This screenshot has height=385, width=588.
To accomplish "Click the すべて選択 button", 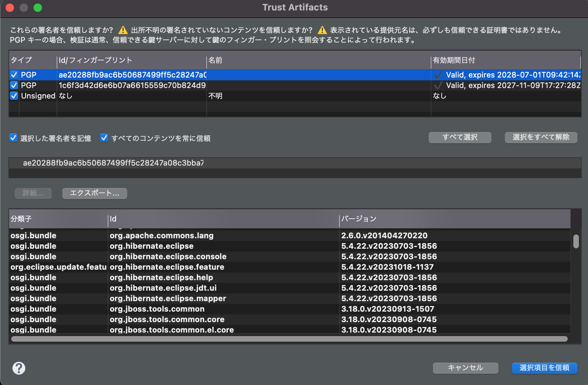I will pos(460,137).
